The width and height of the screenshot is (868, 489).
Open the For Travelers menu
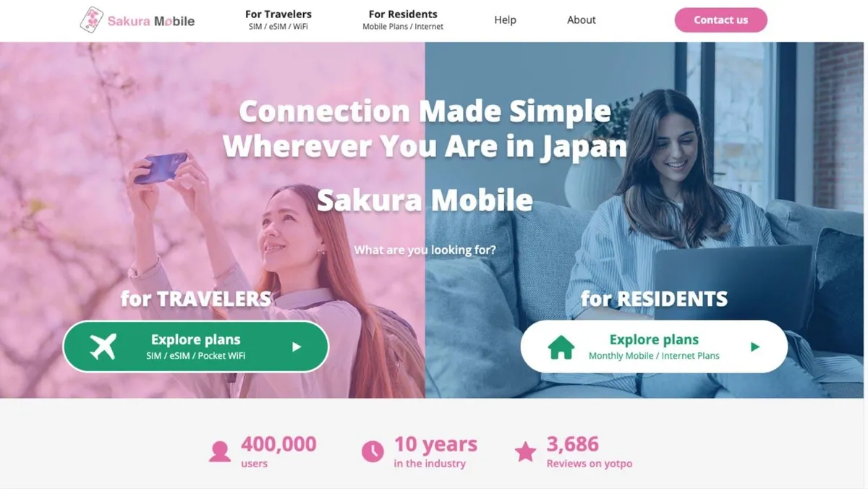click(x=278, y=20)
